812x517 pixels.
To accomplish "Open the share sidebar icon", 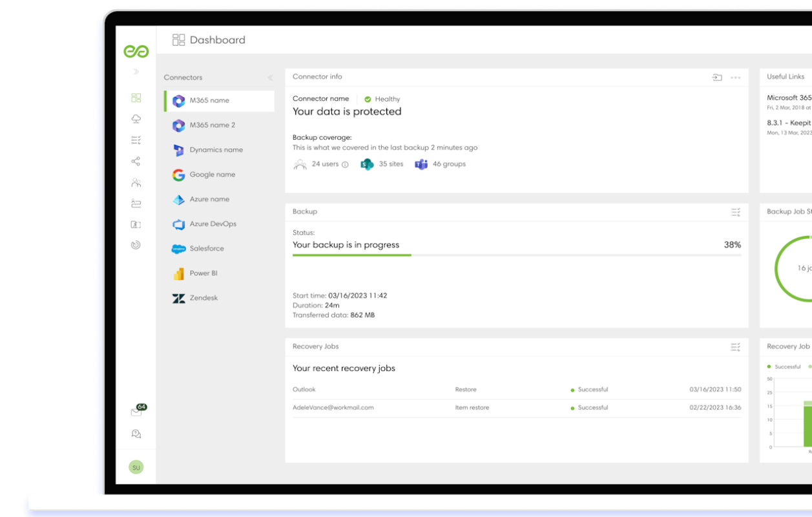I will [136, 162].
